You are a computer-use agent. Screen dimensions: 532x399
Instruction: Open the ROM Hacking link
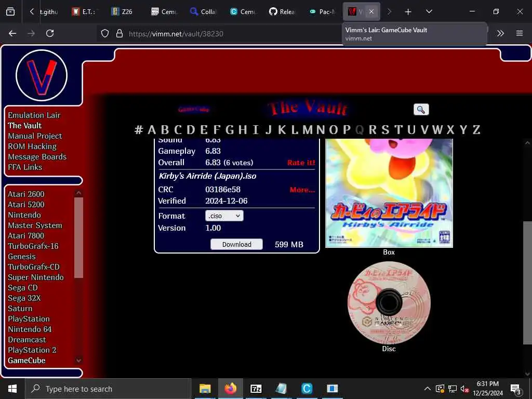32,146
